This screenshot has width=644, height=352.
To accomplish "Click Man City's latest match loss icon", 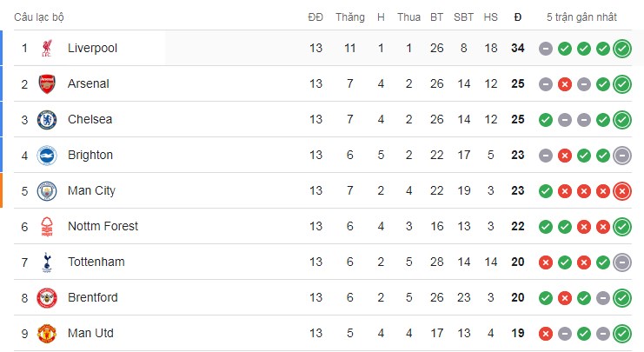I will pyautogui.click(x=621, y=191).
